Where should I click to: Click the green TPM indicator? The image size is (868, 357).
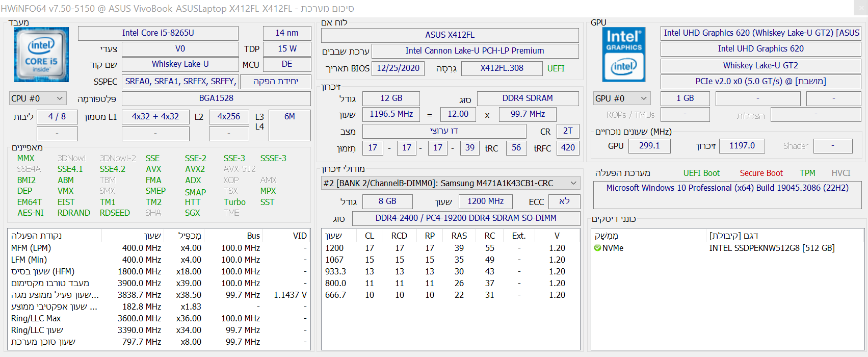click(807, 173)
